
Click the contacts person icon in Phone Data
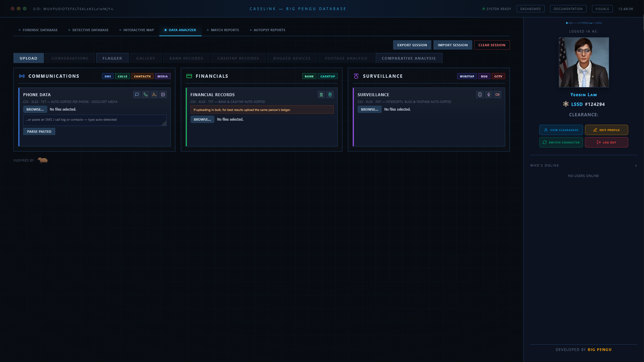click(x=154, y=95)
